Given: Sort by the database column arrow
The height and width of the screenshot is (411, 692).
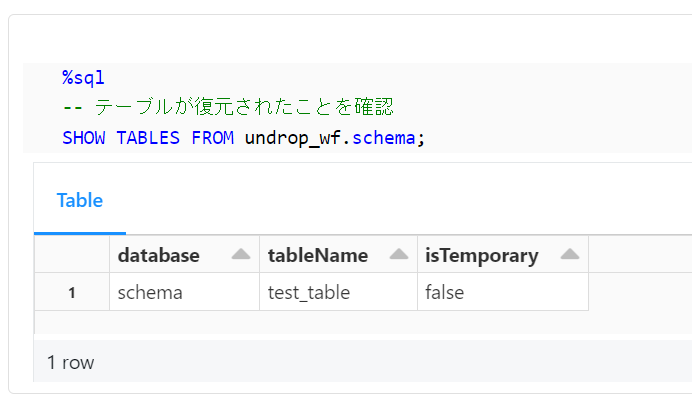Looking at the screenshot, I should 241,254.
